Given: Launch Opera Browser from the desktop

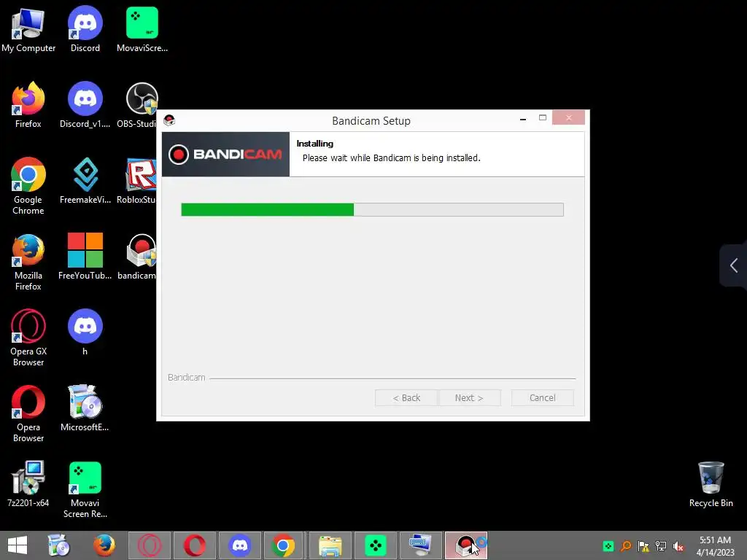Looking at the screenshot, I should pyautogui.click(x=28, y=413).
